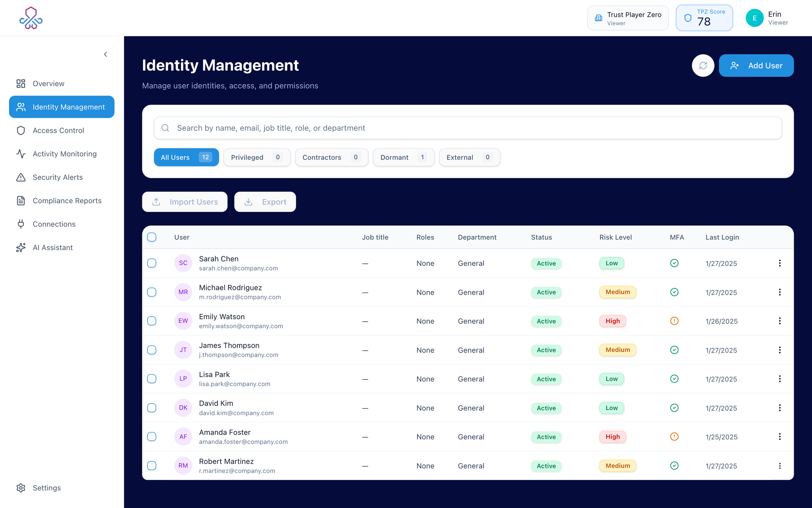Open Security Alerts page

62,177
